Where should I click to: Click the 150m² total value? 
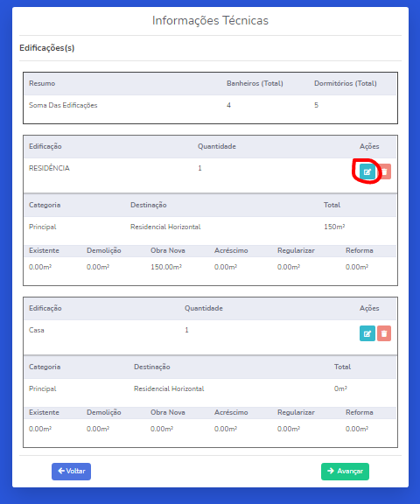(x=334, y=227)
